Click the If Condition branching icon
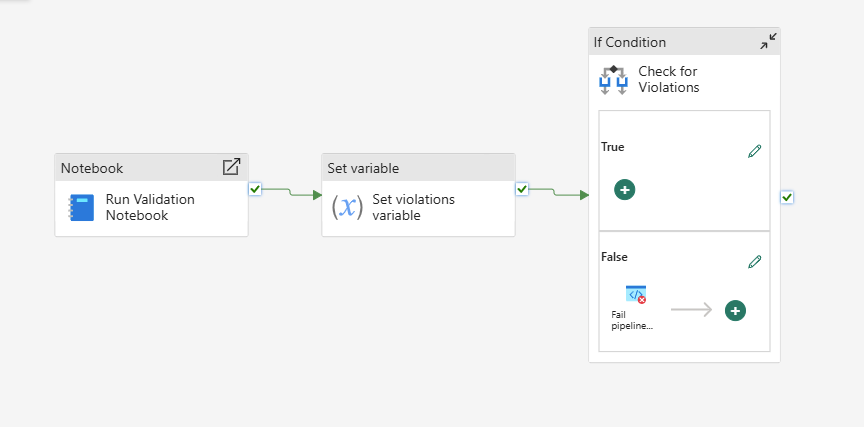Viewport: 864px width, 427px height. (613, 79)
